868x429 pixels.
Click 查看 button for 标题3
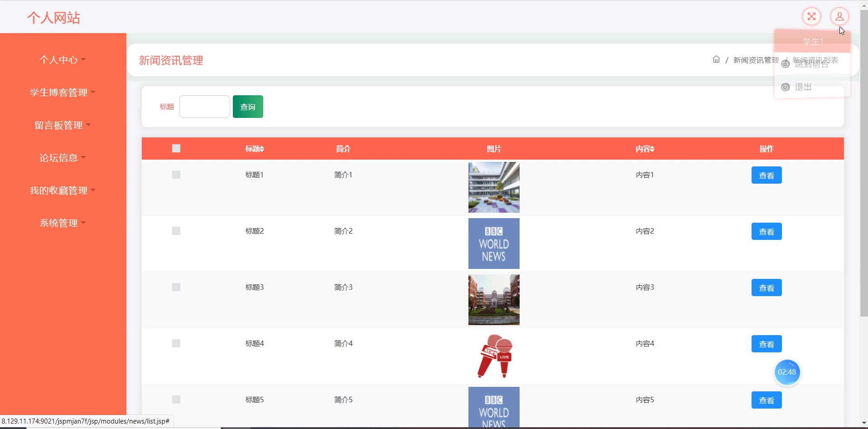tap(767, 288)
